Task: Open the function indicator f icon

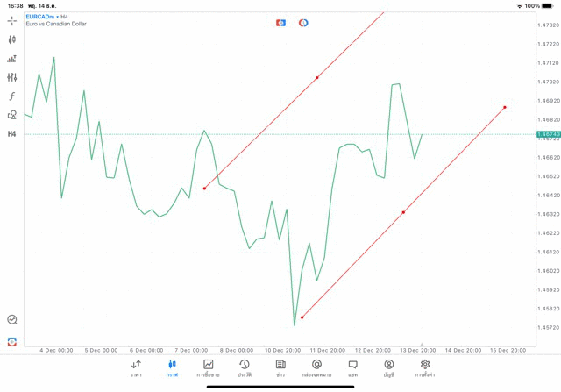Action: [12, 96]
